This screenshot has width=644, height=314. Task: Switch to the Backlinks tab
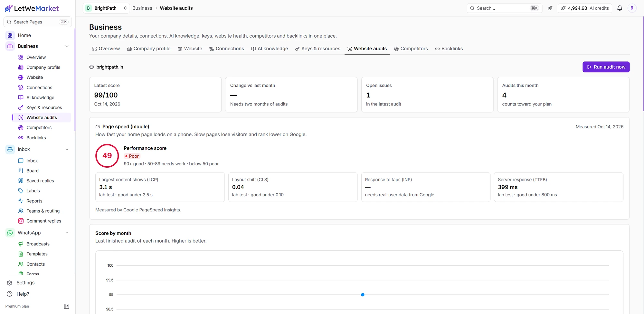449,49
